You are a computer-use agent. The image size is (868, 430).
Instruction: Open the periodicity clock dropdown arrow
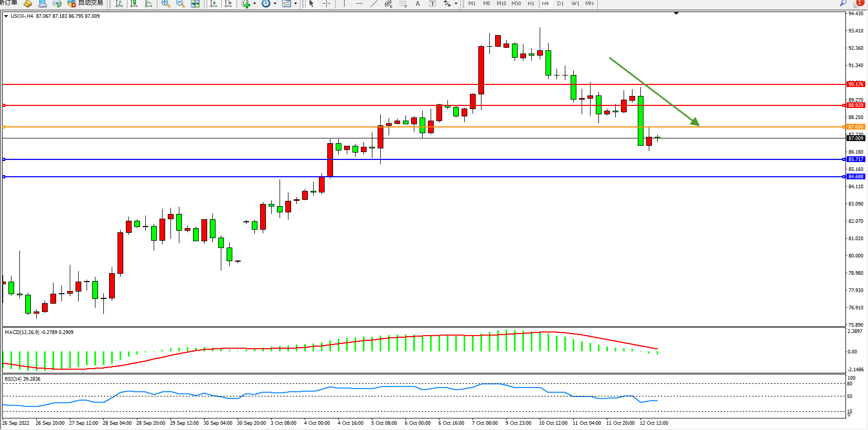click(x=275, y=4)
